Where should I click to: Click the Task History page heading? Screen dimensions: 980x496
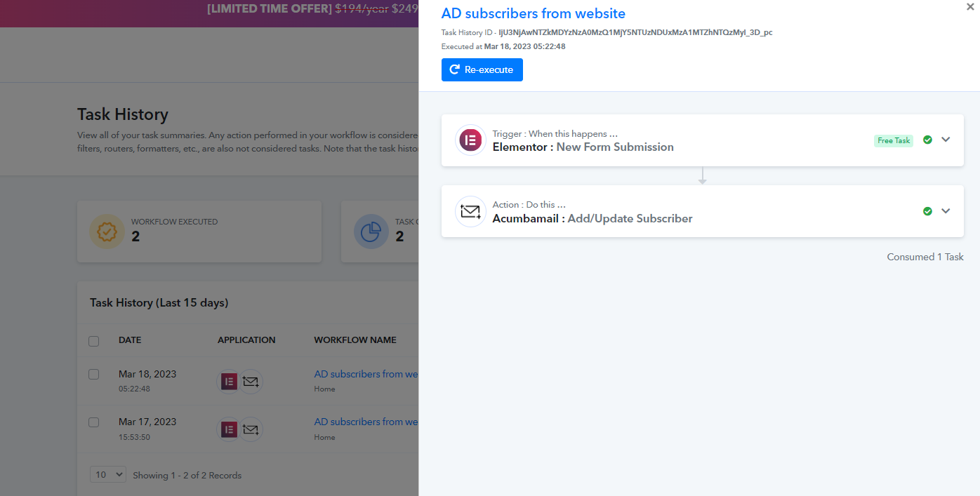(x=123, y=114)
